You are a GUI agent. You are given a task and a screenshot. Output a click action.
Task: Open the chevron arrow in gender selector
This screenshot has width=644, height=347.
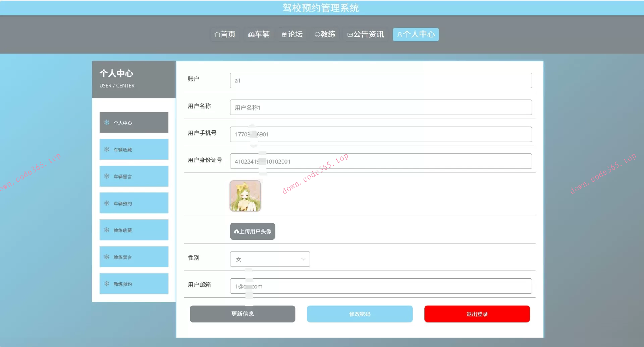[x=303, y=259]
